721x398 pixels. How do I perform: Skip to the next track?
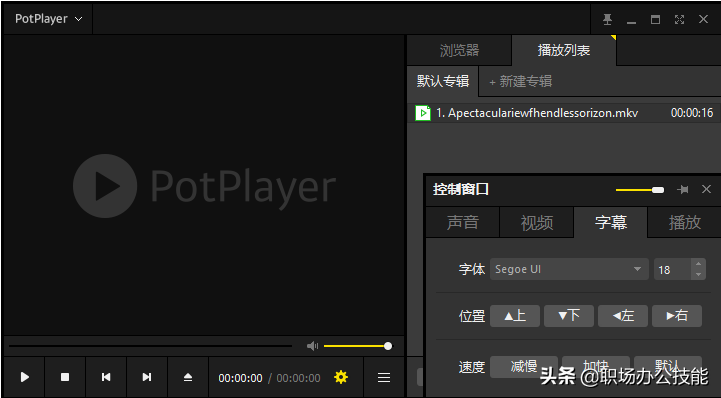(147, 377)
